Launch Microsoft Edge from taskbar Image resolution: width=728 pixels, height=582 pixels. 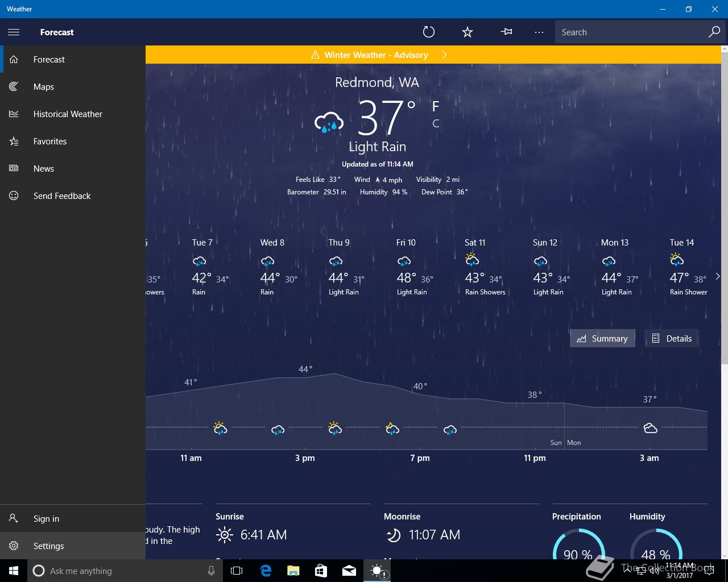coord(266,571)
